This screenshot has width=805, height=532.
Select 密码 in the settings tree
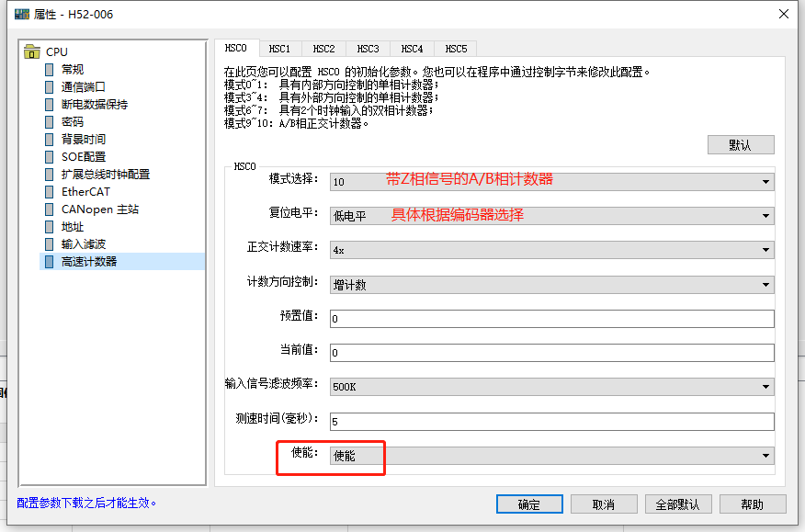coord(73,121)
